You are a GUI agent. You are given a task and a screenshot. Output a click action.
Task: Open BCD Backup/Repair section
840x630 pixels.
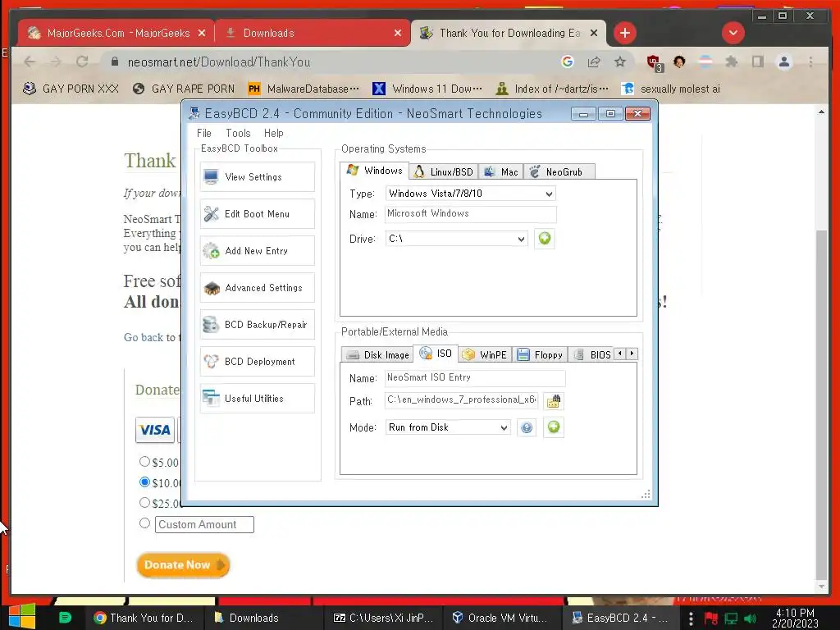(257, 325)
